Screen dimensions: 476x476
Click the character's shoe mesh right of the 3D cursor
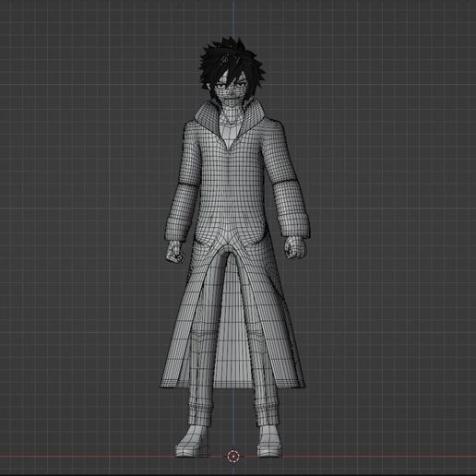[269, 442]
